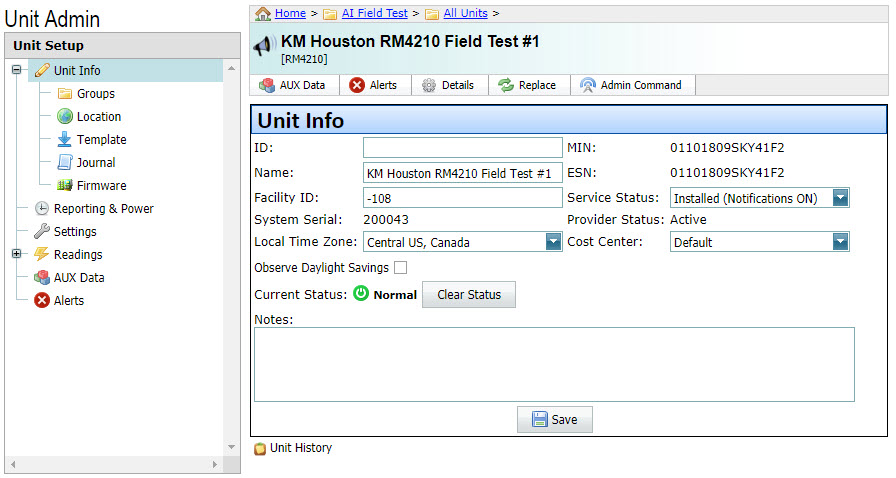This screenshot has width=896, height=478.
Task: Enable Observe Daylight Savings checkbox
Action: tap(400, 268)
